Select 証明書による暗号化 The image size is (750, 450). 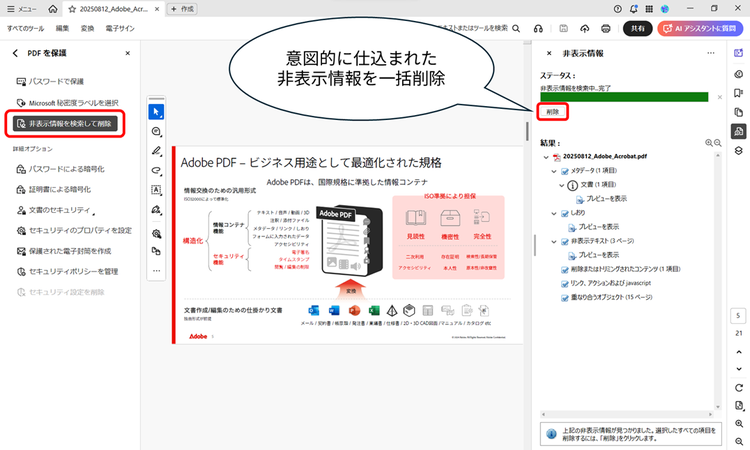54,189
